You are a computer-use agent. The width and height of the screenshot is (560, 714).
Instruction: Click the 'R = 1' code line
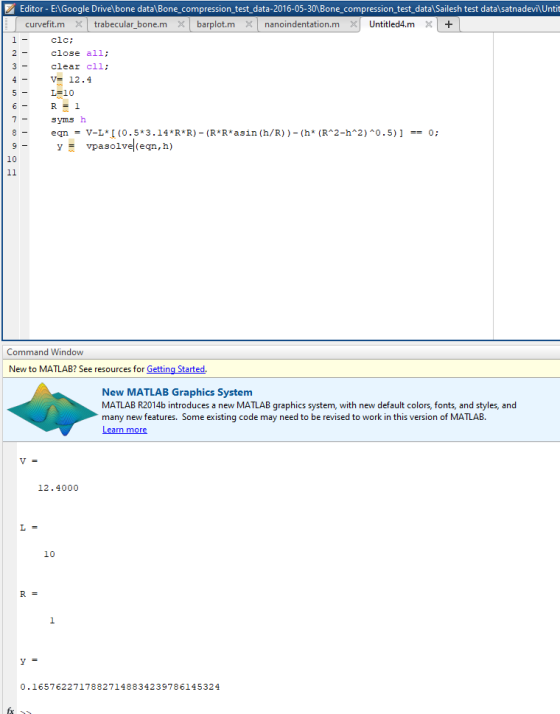65,106
